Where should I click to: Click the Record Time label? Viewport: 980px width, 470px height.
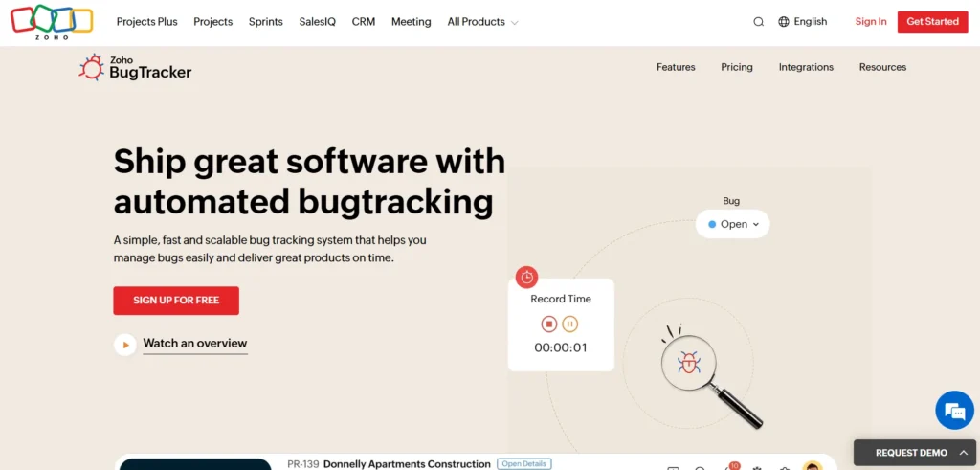(x=561, y=299)
